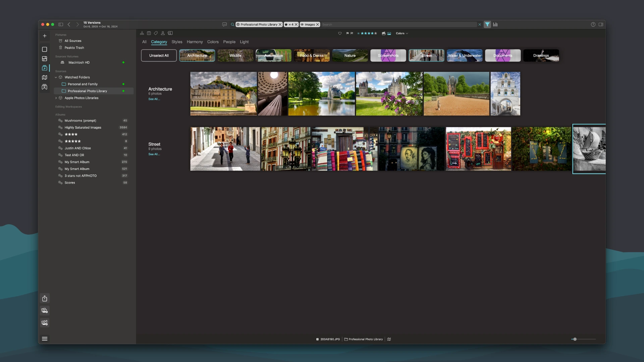The height and width of the screenshot is (362, 644).
Task: Click the bar chart/statistics icon in toolbar
Action: tap(495, 24)
